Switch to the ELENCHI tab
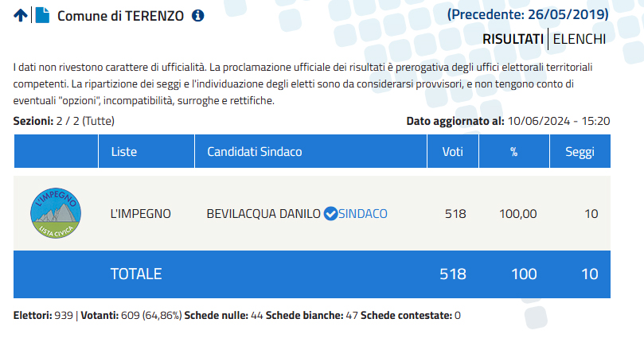 pyautogui.click(x=579, y=39)
